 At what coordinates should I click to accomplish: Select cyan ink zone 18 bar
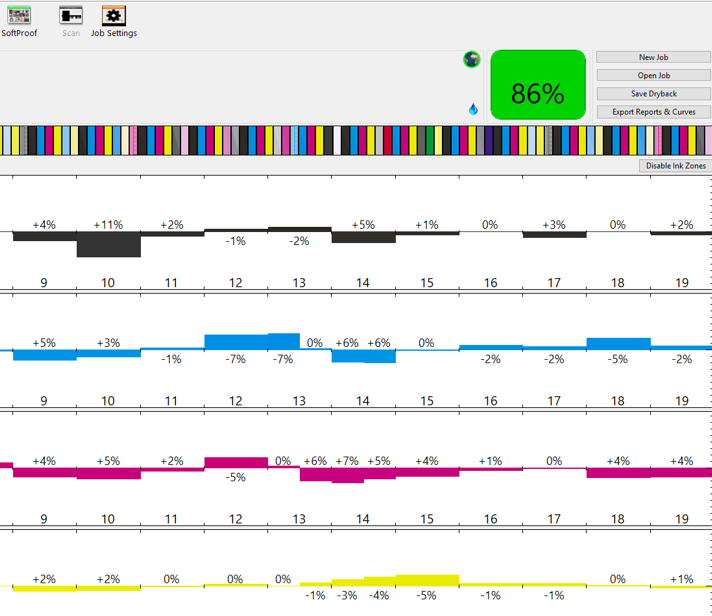[x=618, y=344]
